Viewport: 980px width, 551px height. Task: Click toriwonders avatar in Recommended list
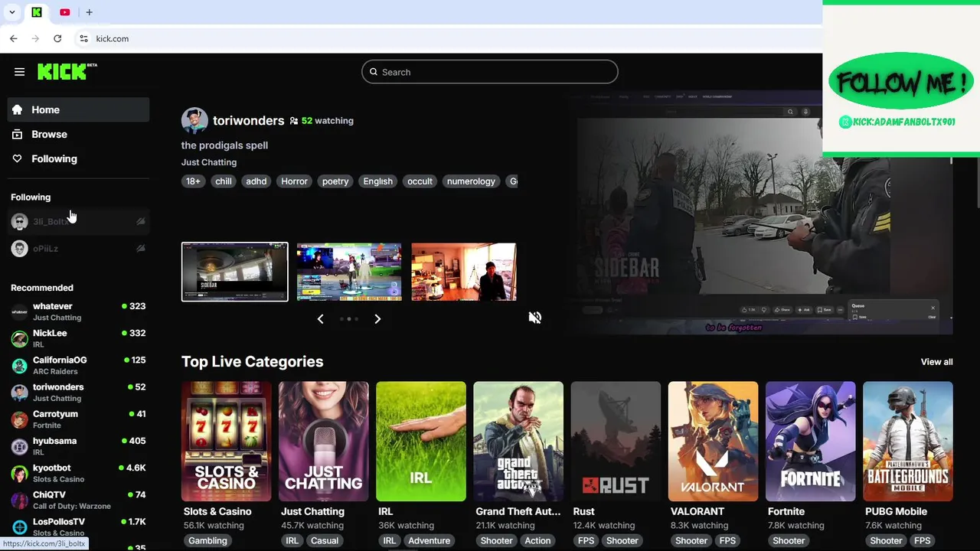coord(20,393)
